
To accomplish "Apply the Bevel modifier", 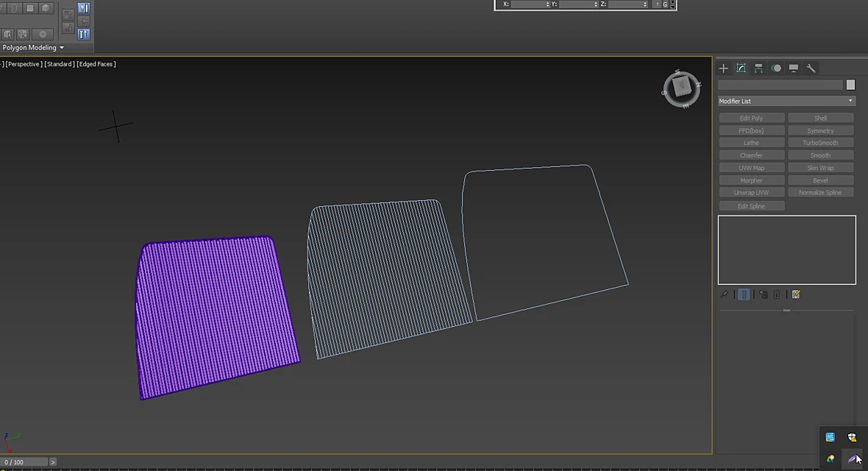I will coord(820,180).
